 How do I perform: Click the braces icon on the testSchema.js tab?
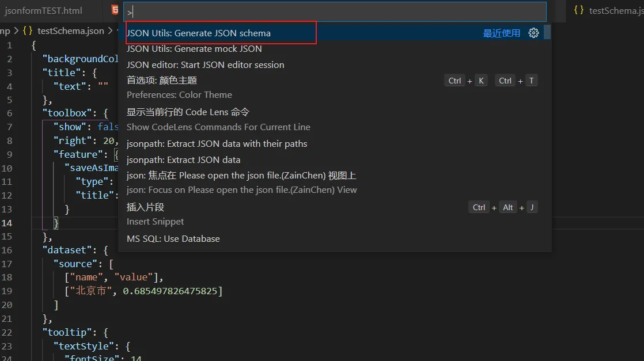pos(579,10)
